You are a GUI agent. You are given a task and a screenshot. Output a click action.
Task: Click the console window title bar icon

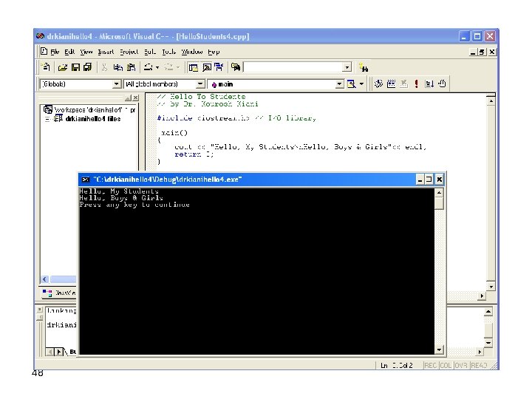(x=86, y=179)
